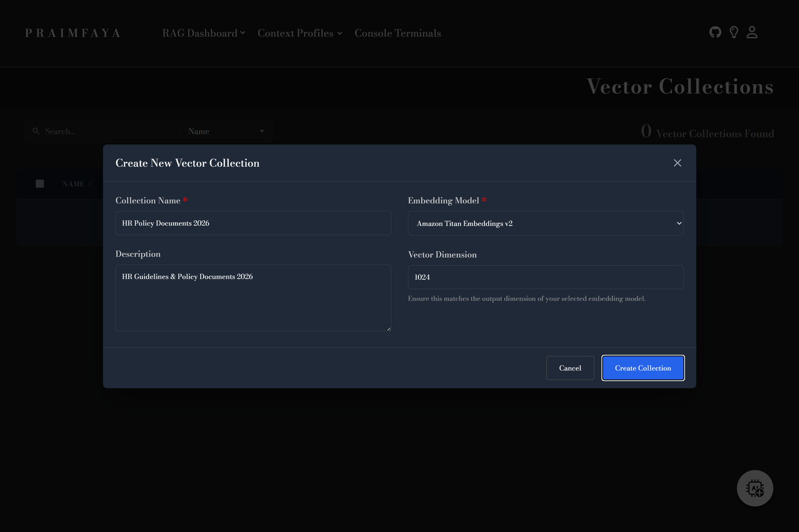Click into the Description text area
Screen dimensions: 799x532
(253, 298)
